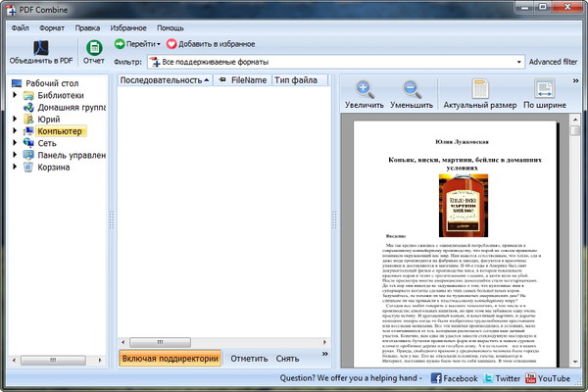
Task: Click the Отметить button
Action: tap(249, 359)
